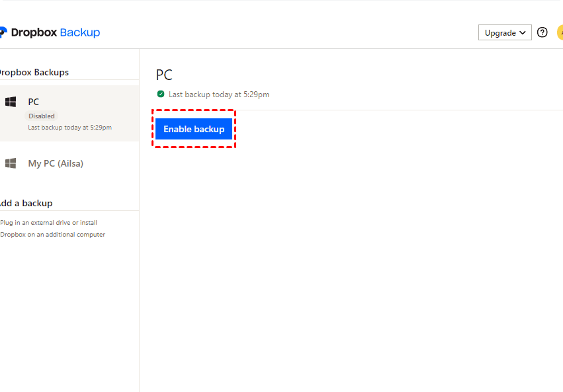Click the large PC title in main pane

[164, 75]
